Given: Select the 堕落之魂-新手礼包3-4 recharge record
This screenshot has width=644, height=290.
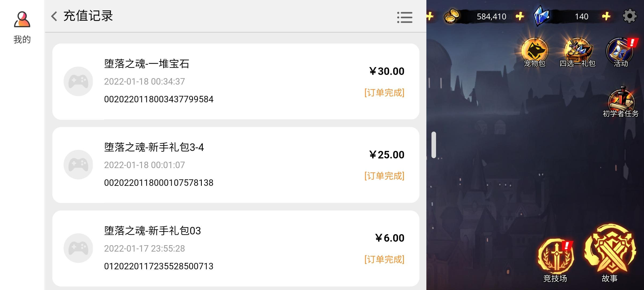Looking at the screenshot, I should click(x=236, y=165).
